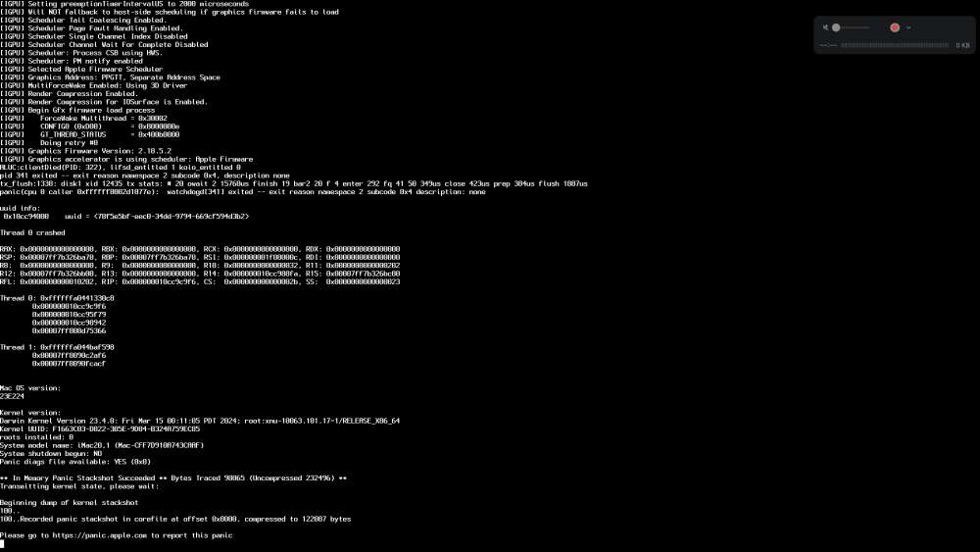Image resolution: width=980 pixels, height=552 pixels.
Task: Click the audio level meter bar
Action: (895, 45)
